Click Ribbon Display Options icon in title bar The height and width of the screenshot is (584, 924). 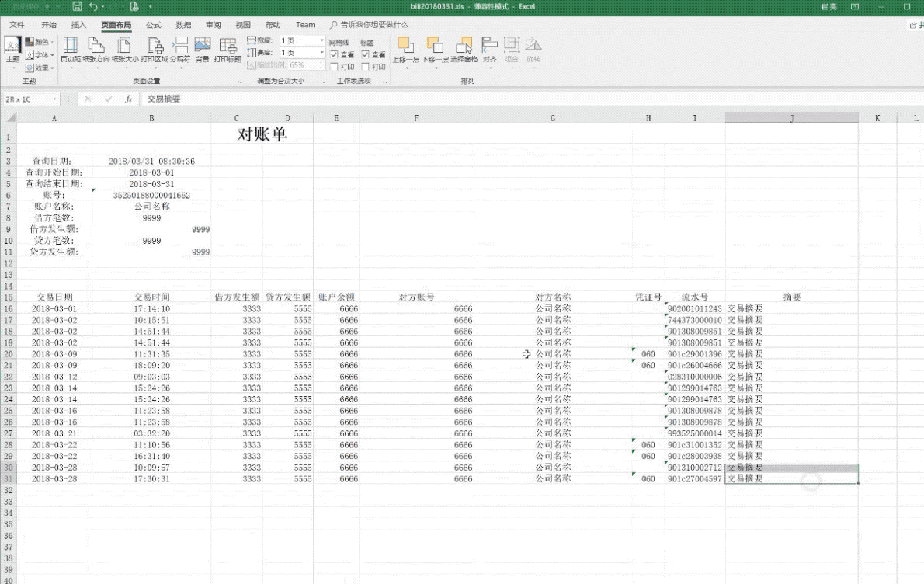(855, 6)
